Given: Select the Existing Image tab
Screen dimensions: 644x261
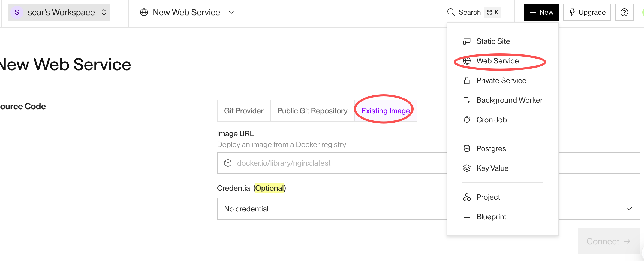Looking at the screenshot, I should pos(385,111).
